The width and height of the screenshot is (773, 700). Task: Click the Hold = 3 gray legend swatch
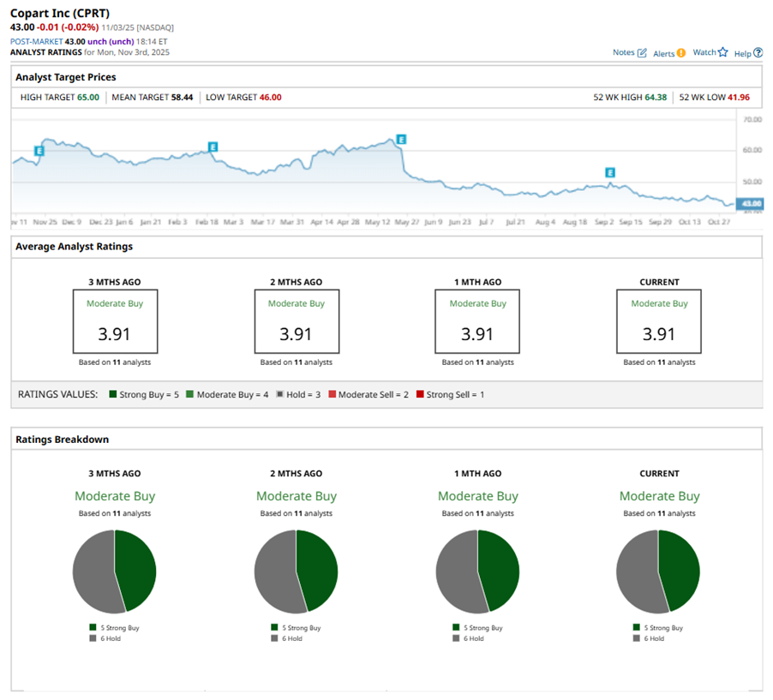(279, 395)
